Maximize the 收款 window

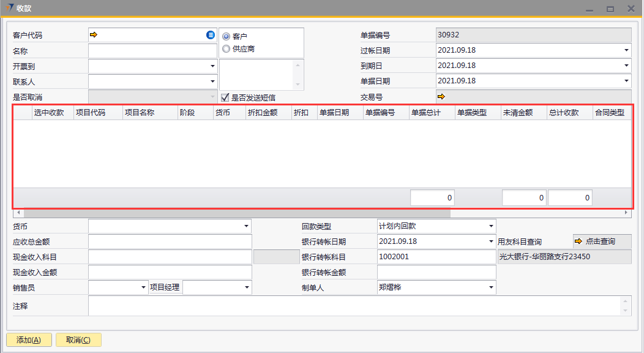[x=610, y=9]
